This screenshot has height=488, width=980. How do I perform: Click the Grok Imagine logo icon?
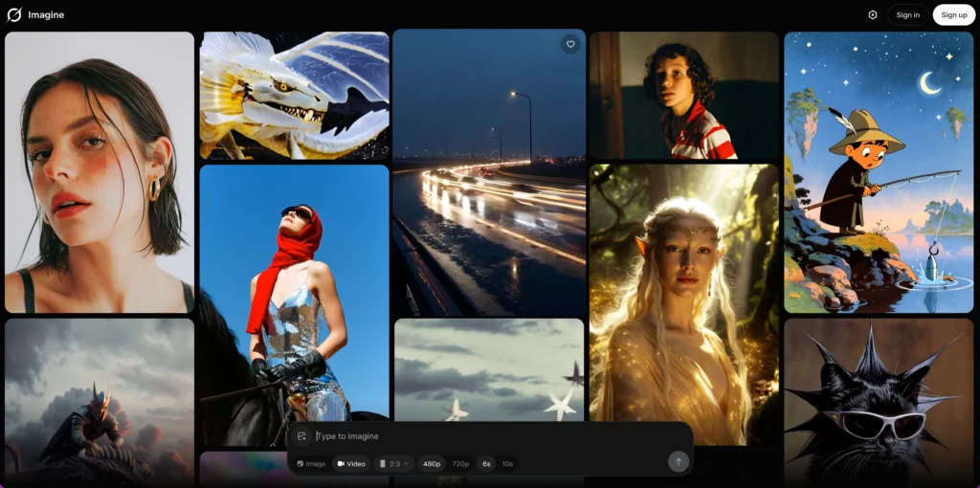pyautogui.click(x=13, y=15)
